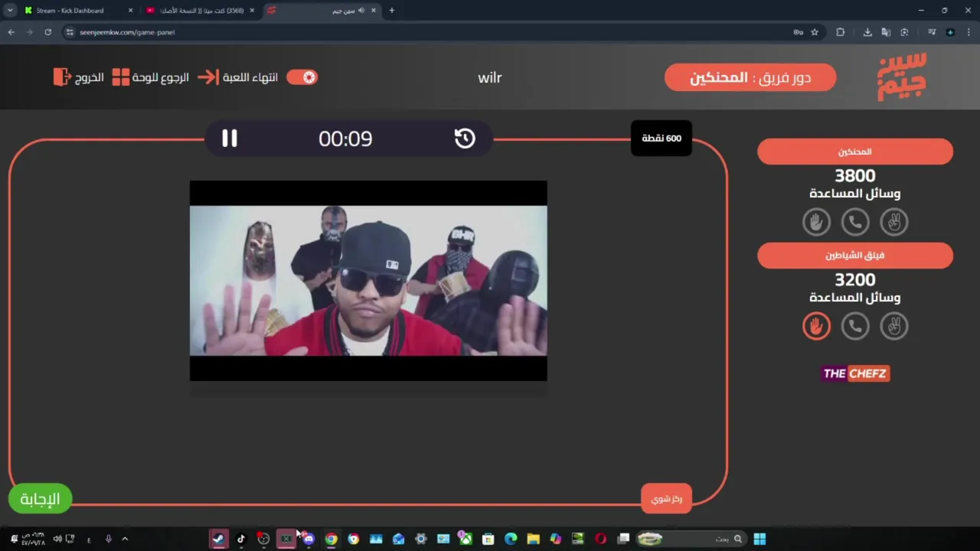
Task: Close the سين جيم tab
Action: tap(374, 11)
